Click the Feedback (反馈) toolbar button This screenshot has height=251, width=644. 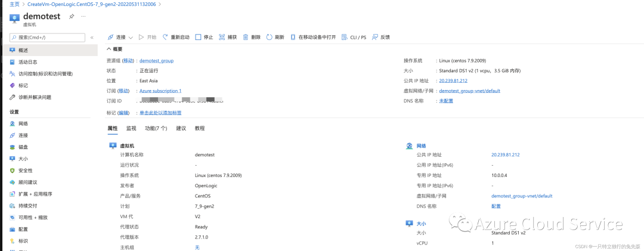(380, 37)
